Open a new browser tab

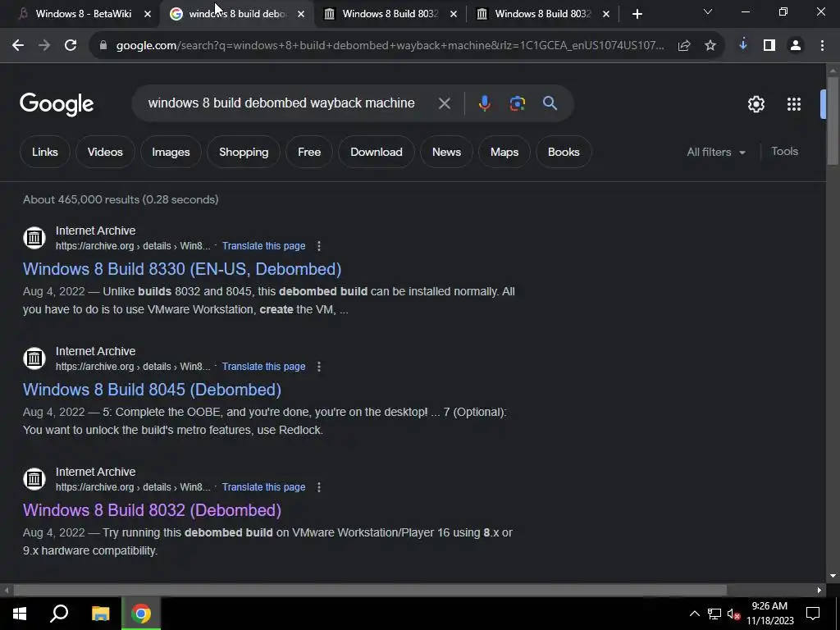(x=637, y=14)
